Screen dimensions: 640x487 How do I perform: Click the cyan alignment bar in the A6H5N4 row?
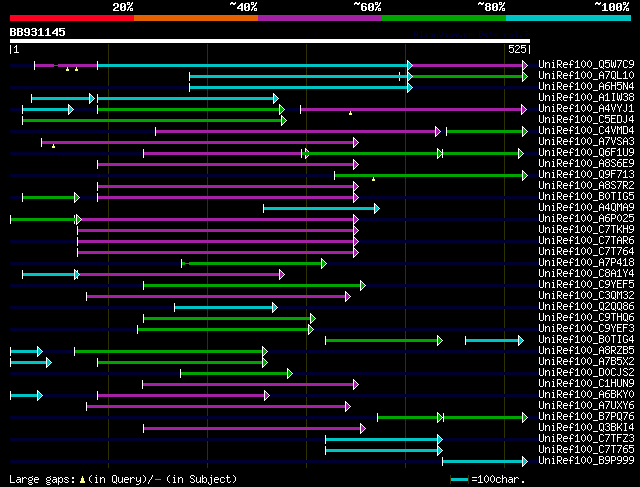pyautogui.click(x=301, y=87)
